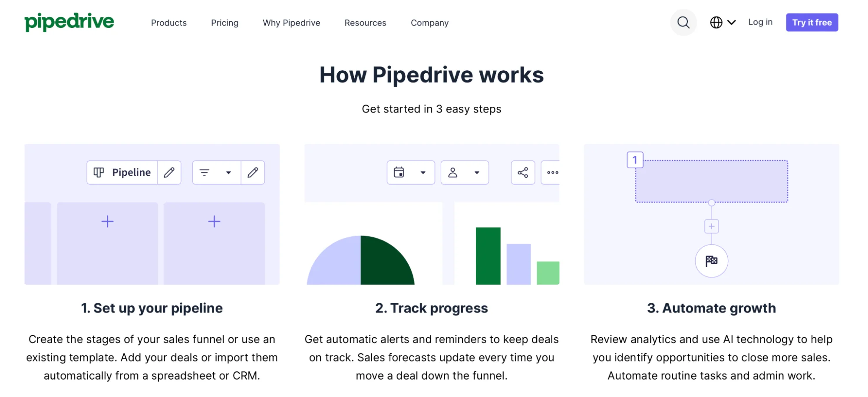
Task: Click the share icon button
Action: (523, 173)
